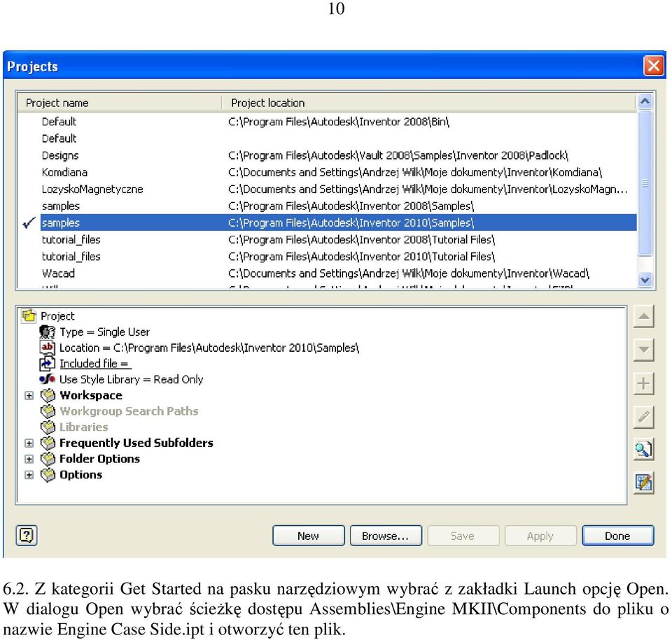Select the LozyskoMagnetyczne project row

point(328,189)
